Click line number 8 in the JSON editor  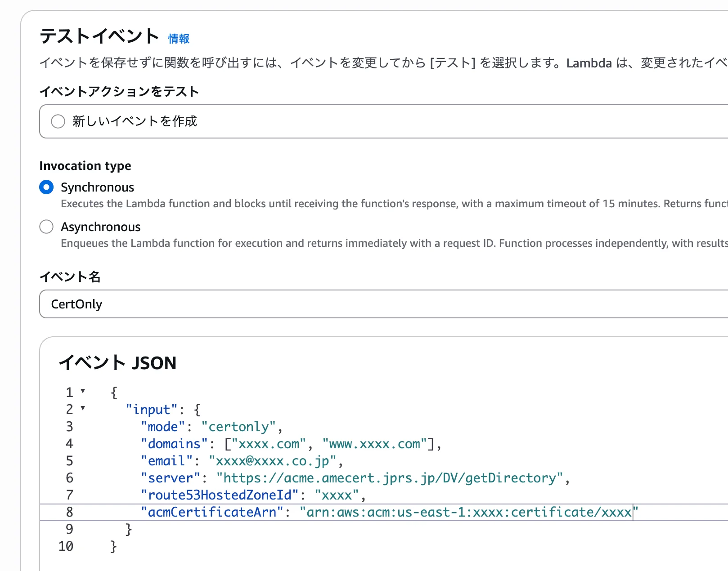[x=69, y=512]
